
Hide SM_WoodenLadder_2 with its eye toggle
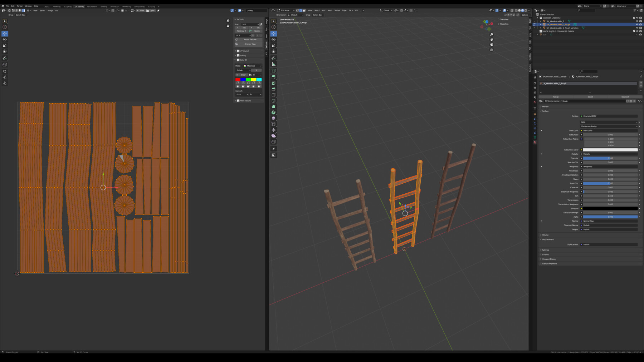click(x=637, y=21)
